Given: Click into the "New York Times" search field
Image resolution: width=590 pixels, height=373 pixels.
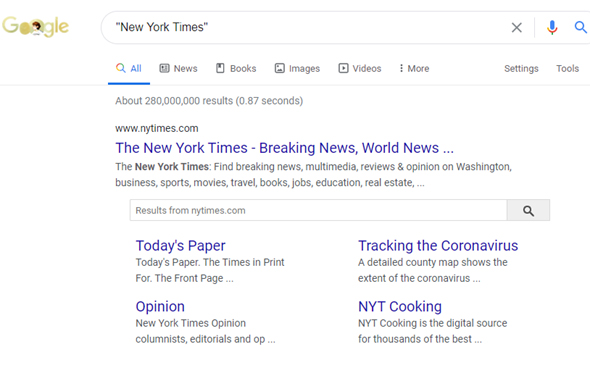Looking at the screenshot, I should pyautogui.click(x=309, y=27).
